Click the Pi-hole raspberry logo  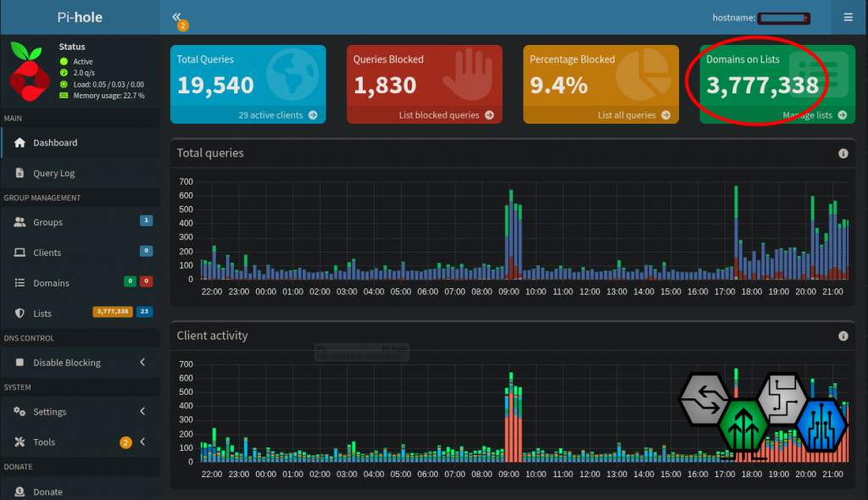pos(31,71)
